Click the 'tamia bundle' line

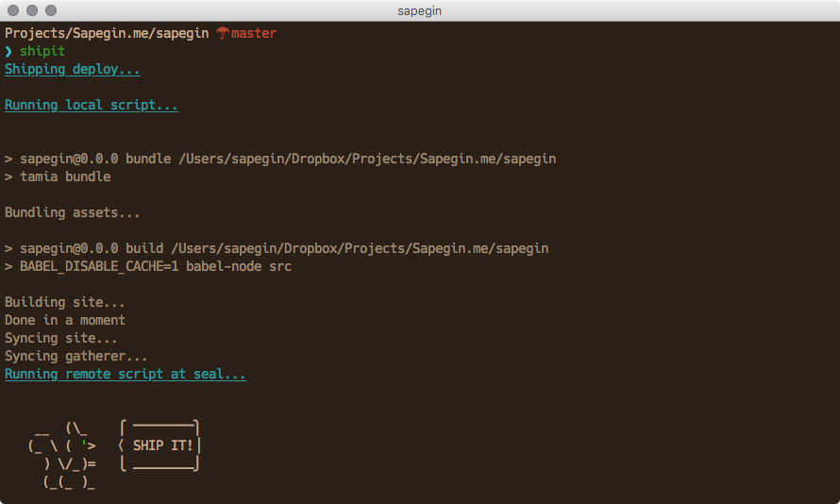(58, 176)
